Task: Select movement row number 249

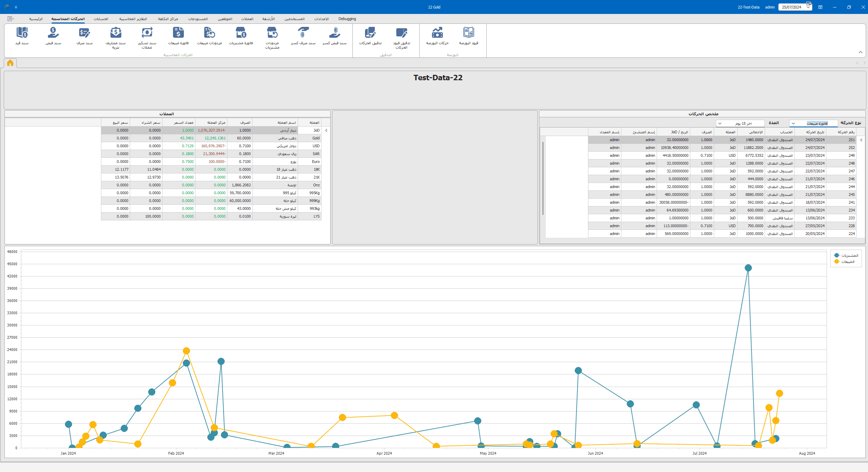Action: [x=722, y=155]
